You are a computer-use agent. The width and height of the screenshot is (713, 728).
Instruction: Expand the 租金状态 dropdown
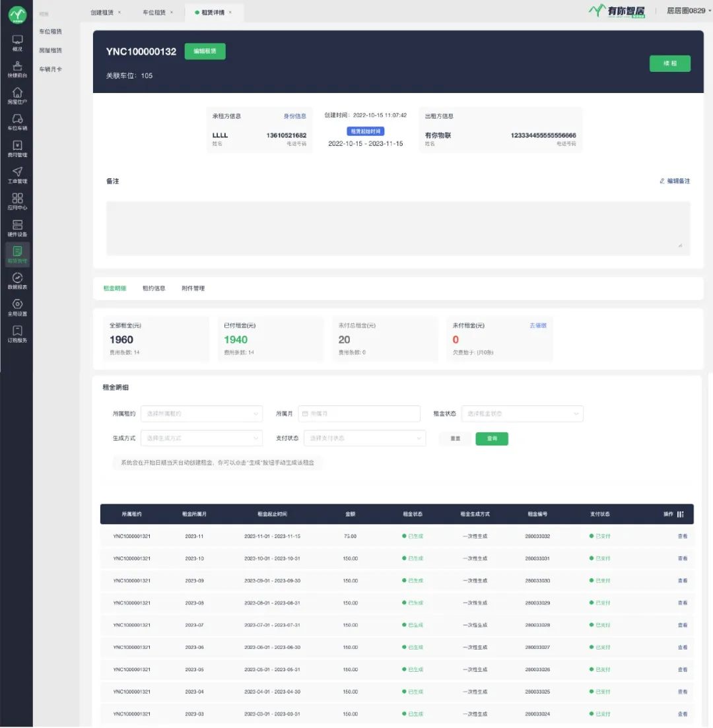pos(522,414)
